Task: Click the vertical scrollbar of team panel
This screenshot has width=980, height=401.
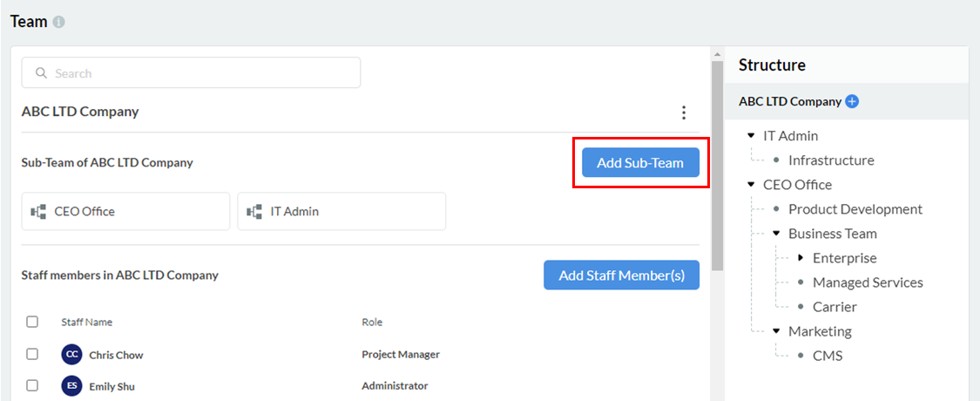Action: [x=717, y=166]
